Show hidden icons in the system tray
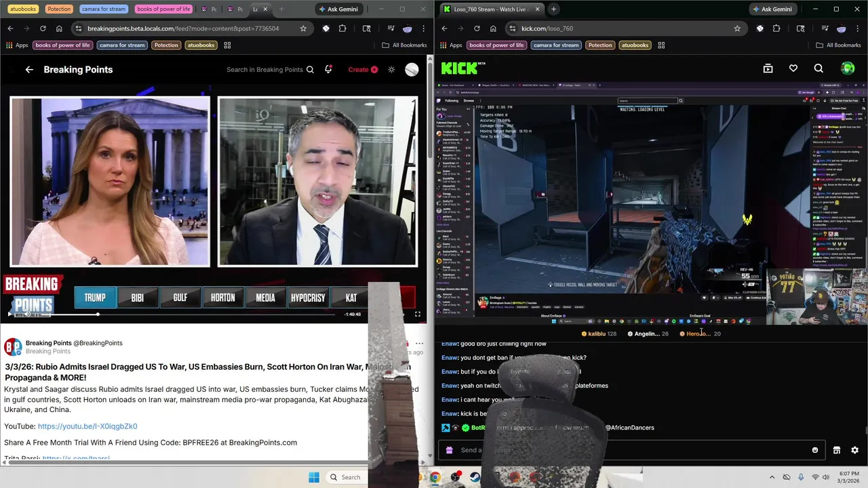Screen dimensions: 868x488 tap(772, 477)
